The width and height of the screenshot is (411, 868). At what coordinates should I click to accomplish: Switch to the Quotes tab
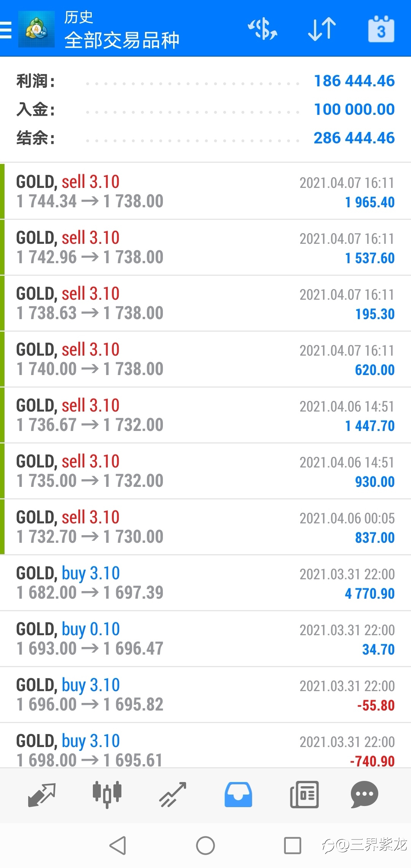[42, 795]
